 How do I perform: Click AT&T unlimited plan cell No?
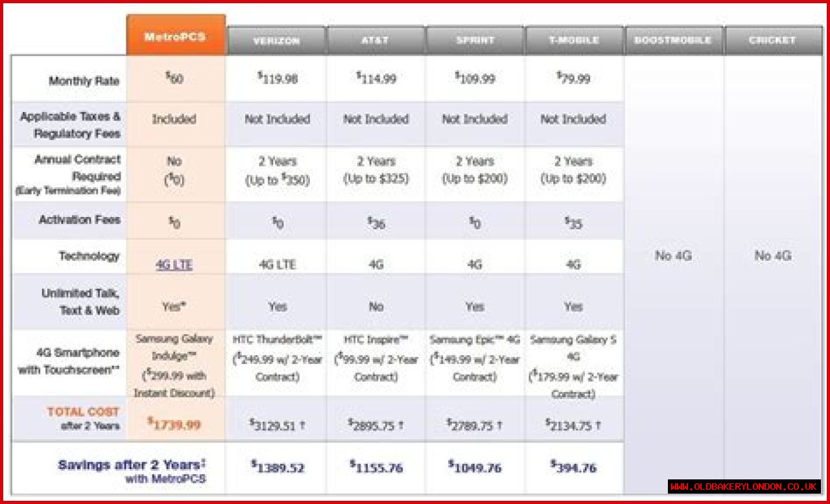coord(376,306)
